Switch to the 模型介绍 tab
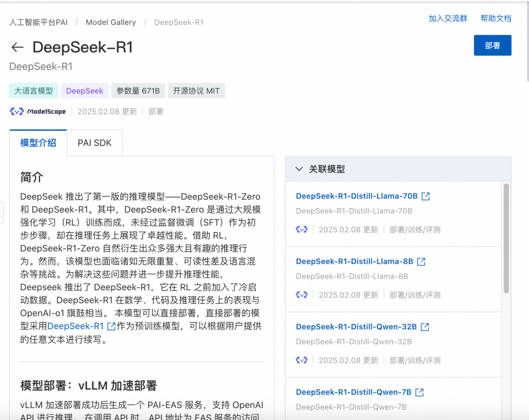This screenshot has height=420, width=529. click(x=38, y=142)
